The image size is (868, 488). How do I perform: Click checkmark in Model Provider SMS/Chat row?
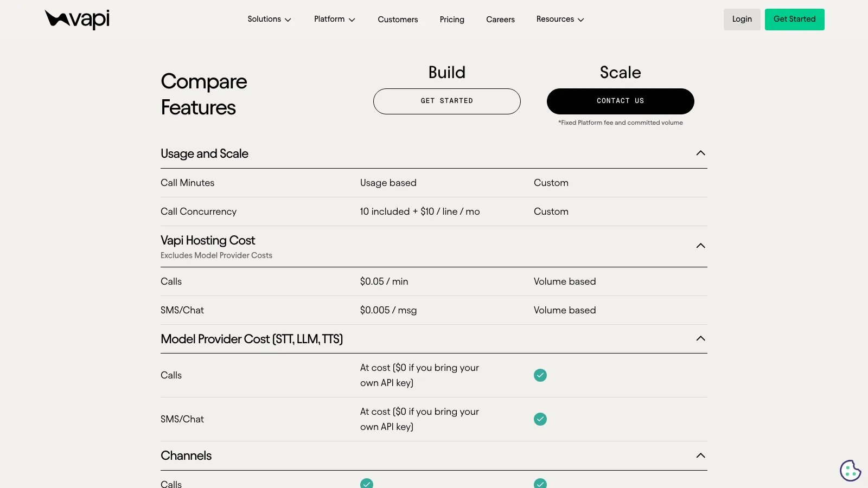tap(540, 419)
